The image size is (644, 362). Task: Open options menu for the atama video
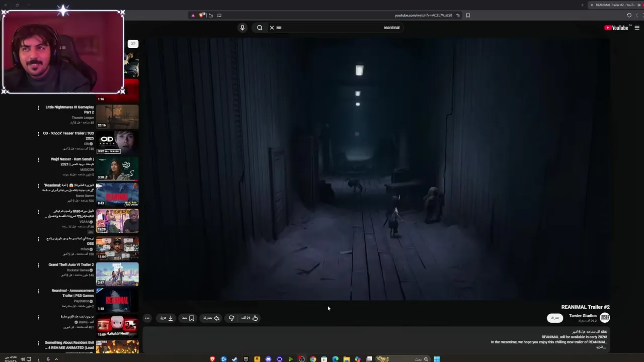(x=38, y=317)
